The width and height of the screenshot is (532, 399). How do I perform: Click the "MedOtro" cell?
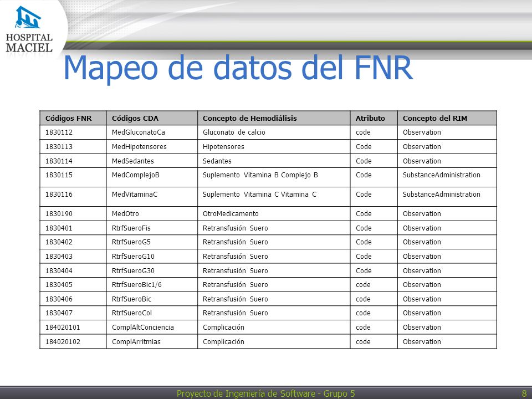tap(152, 214)
